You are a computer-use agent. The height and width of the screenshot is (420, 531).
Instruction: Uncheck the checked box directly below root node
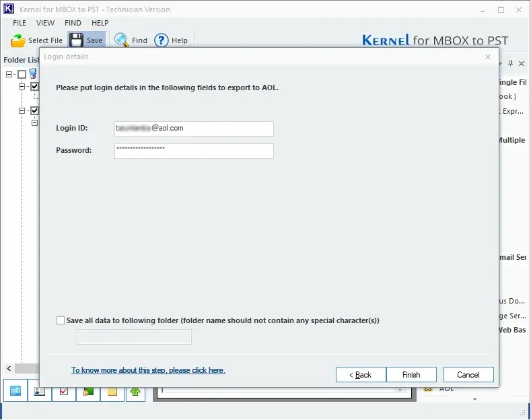(34, 86)
